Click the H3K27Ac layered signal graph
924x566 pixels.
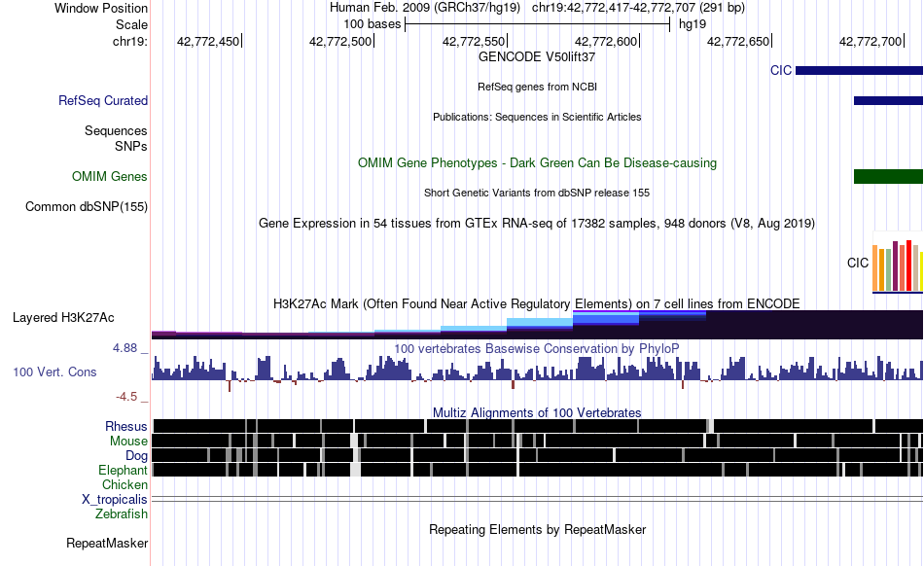537,325
